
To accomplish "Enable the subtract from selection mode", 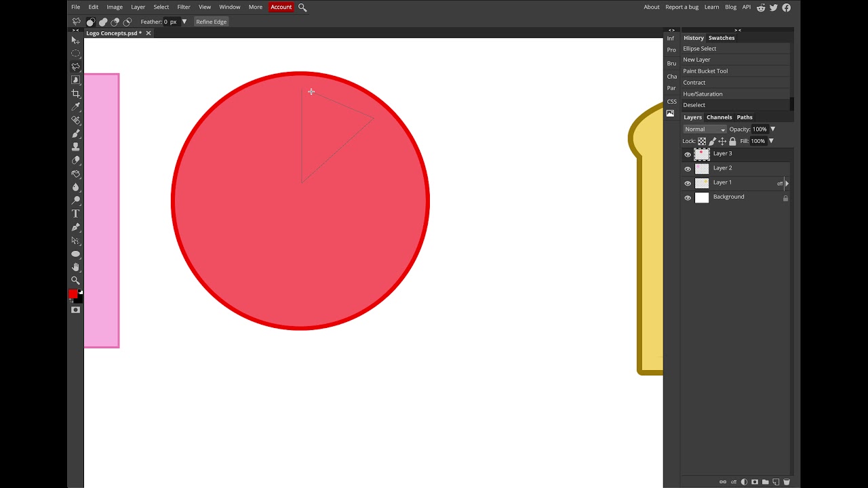I will pos(115,22).
